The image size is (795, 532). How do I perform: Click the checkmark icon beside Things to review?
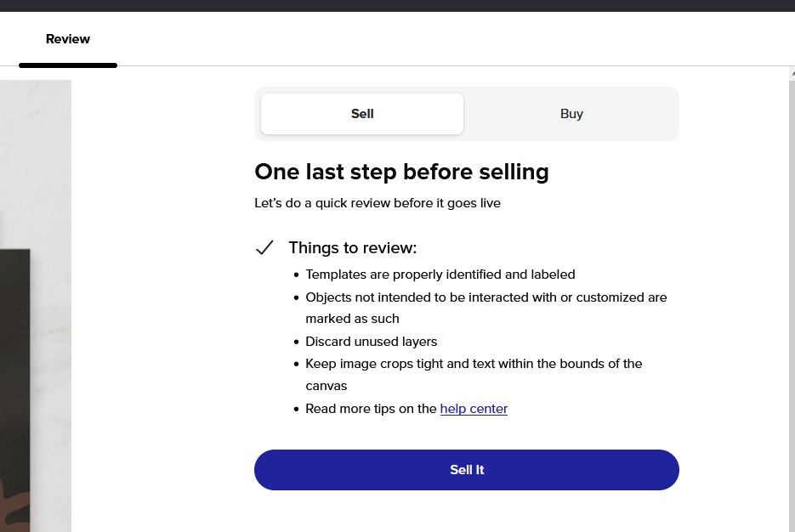(264, 248)
